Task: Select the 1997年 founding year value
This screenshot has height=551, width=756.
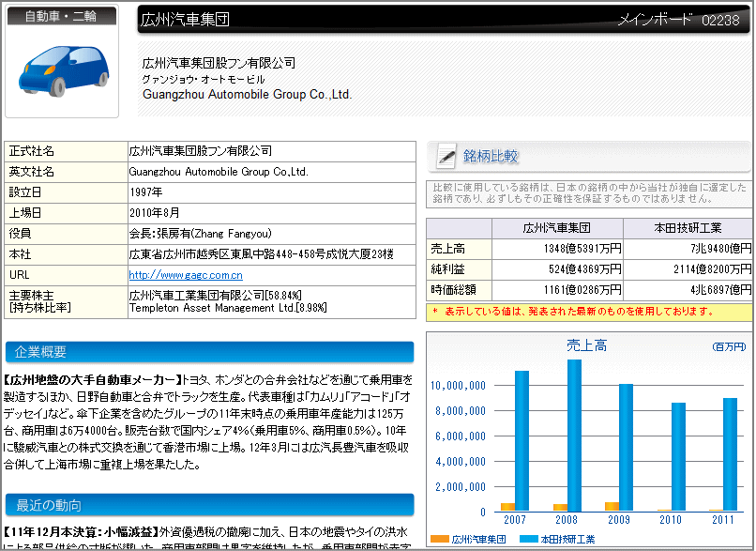Action: coord(145,192)
